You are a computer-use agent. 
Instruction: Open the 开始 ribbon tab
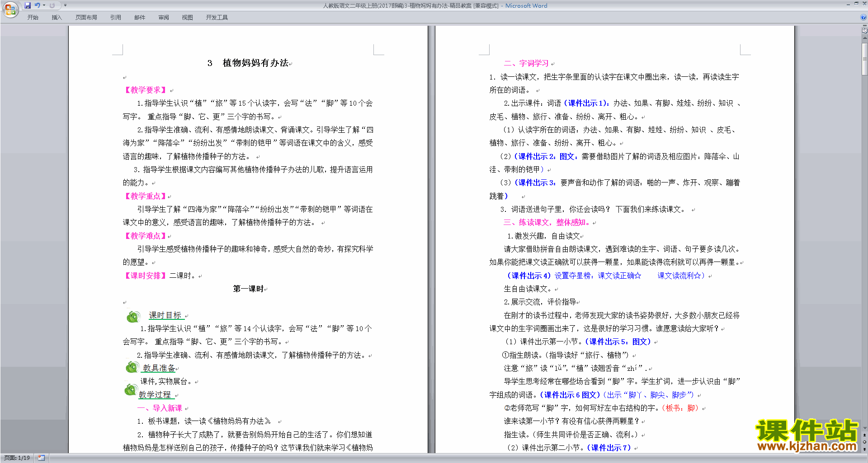coord(33,18)
